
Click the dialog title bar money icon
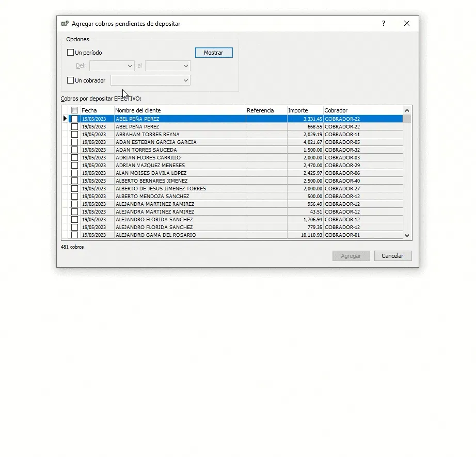click(65, 23)
